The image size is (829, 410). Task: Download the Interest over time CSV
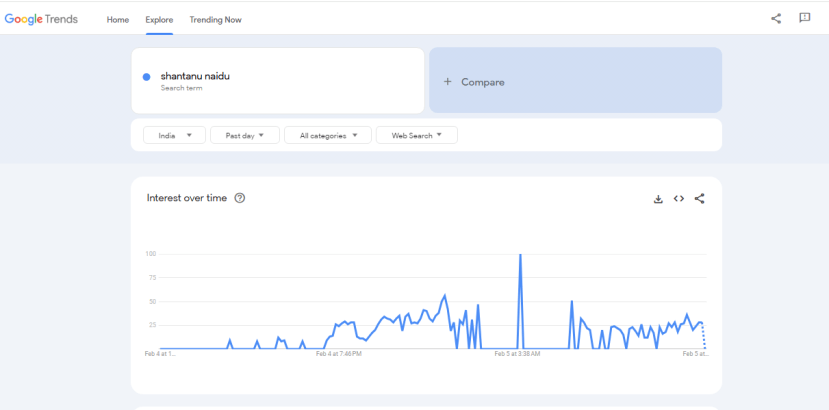(x=658, y=199)
